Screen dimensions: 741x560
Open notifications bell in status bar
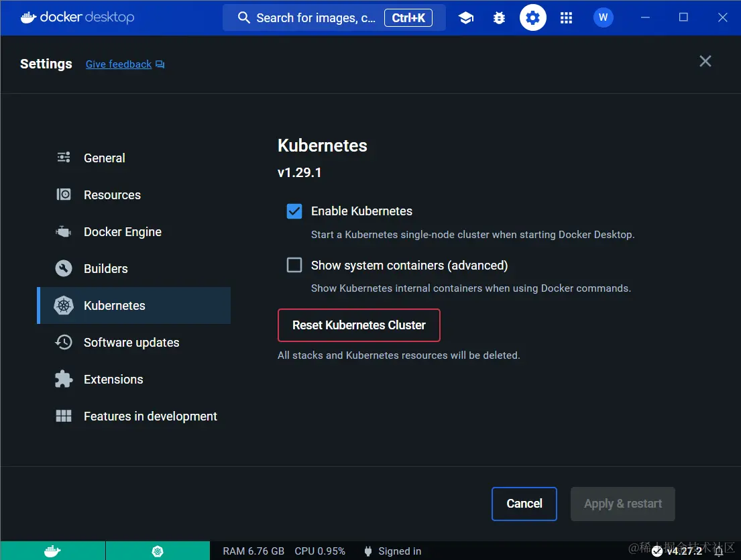point(719,551)
